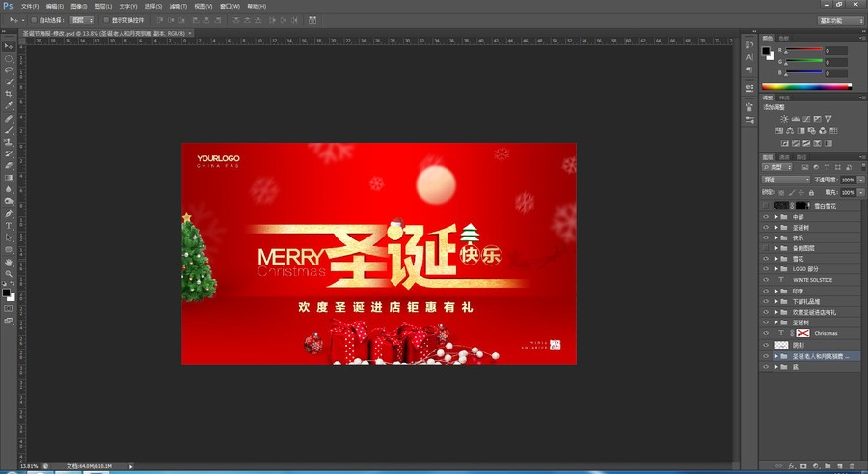This screenshot has height=474, width=868.
Task: Enable the 自动选择 checkbox
Action: (34, 20)
